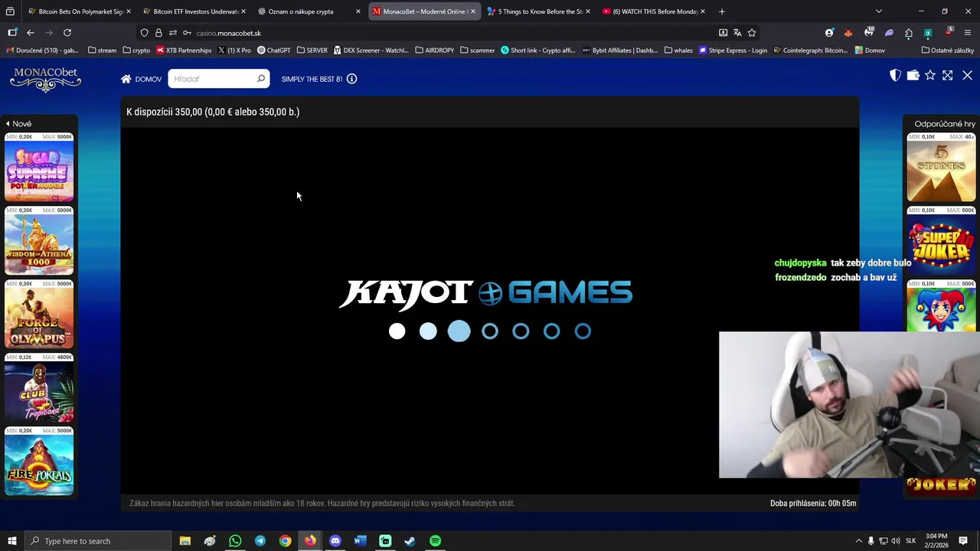
Task: Click the responsible gaming shield icon
Action: pos(895,75)
